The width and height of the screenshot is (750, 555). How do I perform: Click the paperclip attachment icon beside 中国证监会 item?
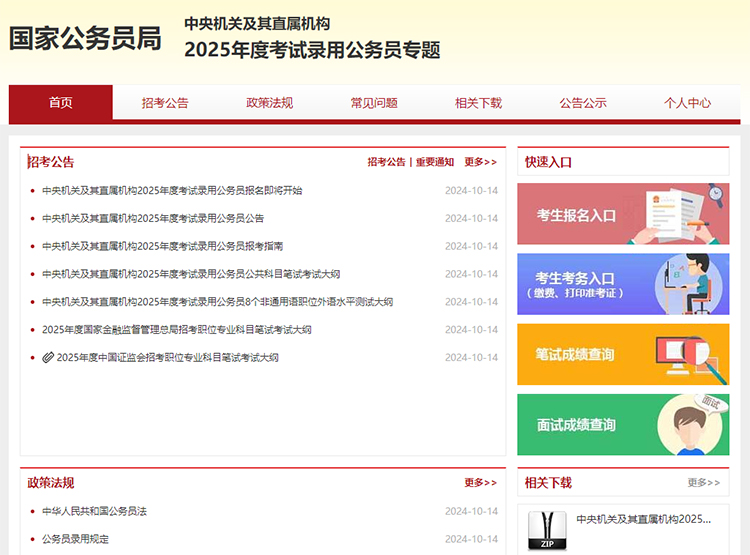click(48, 358)
